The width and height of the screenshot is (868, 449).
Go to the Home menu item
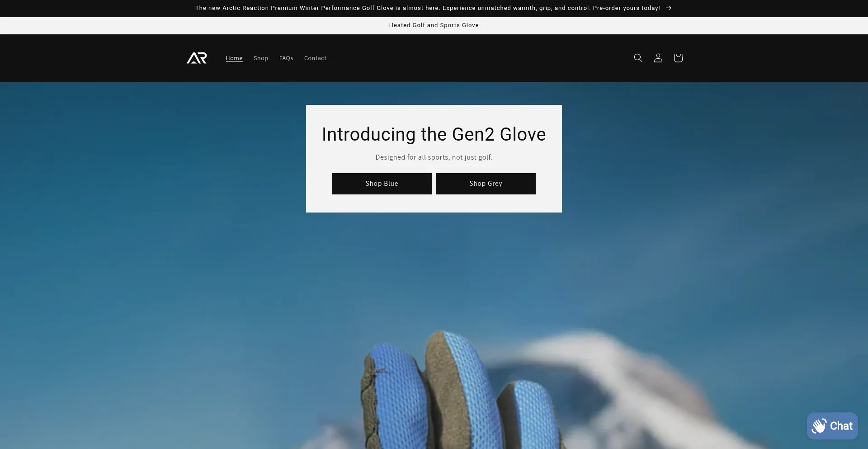tap(234, 58)
